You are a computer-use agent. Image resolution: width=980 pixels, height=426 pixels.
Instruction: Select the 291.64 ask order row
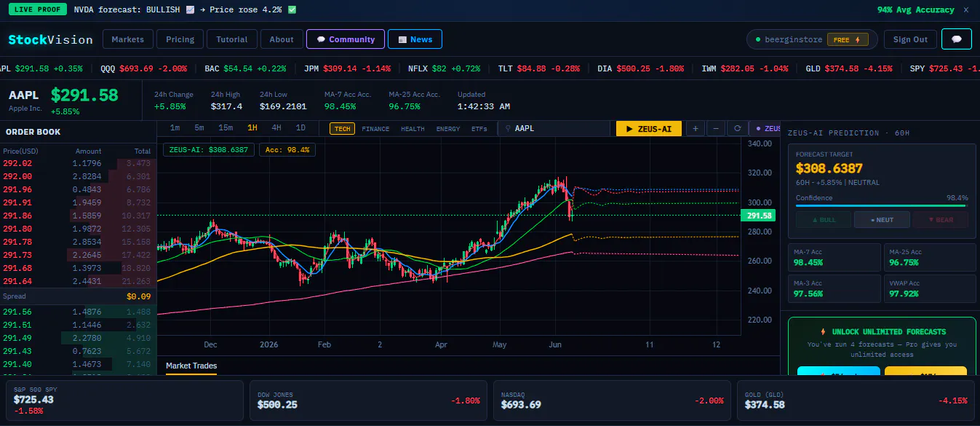click(78, 281)
